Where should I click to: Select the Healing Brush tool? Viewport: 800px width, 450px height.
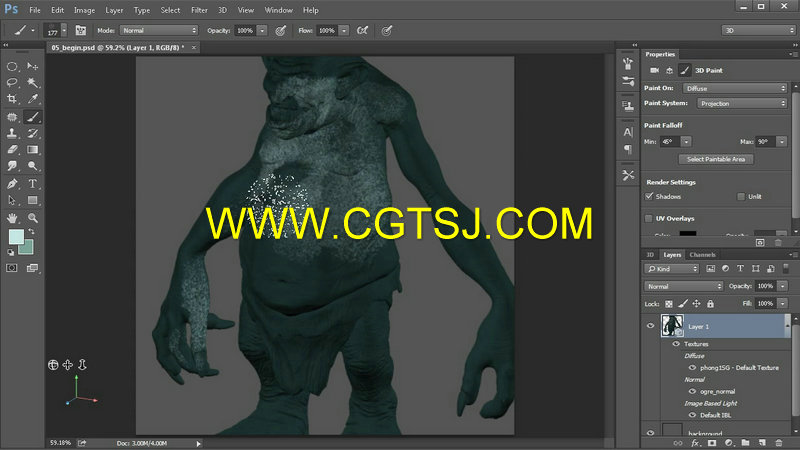click(12, 117)
